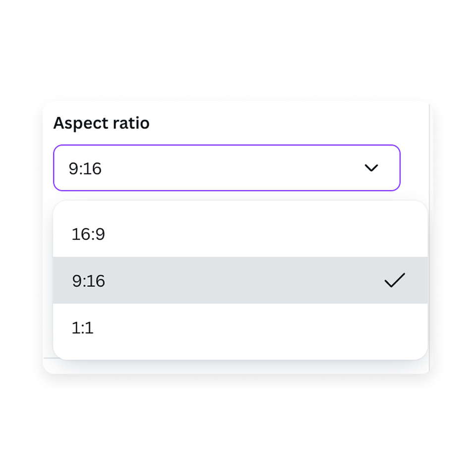Click the checkmark beside the 9:16 option
This screenshot has height=476, width=476.
[x=395, y=281]
